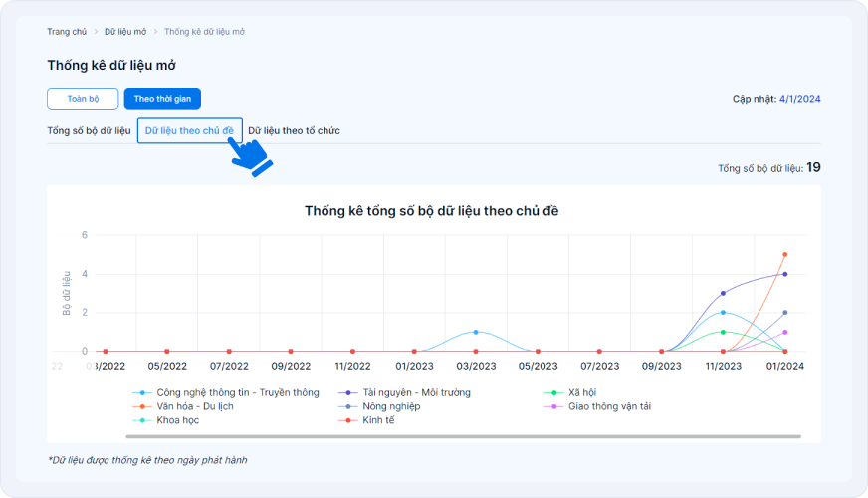The height and width of the screenshot is (498, 868).
Task: Click green data point at 11/2023 value 1
Action: click(723, 332)
